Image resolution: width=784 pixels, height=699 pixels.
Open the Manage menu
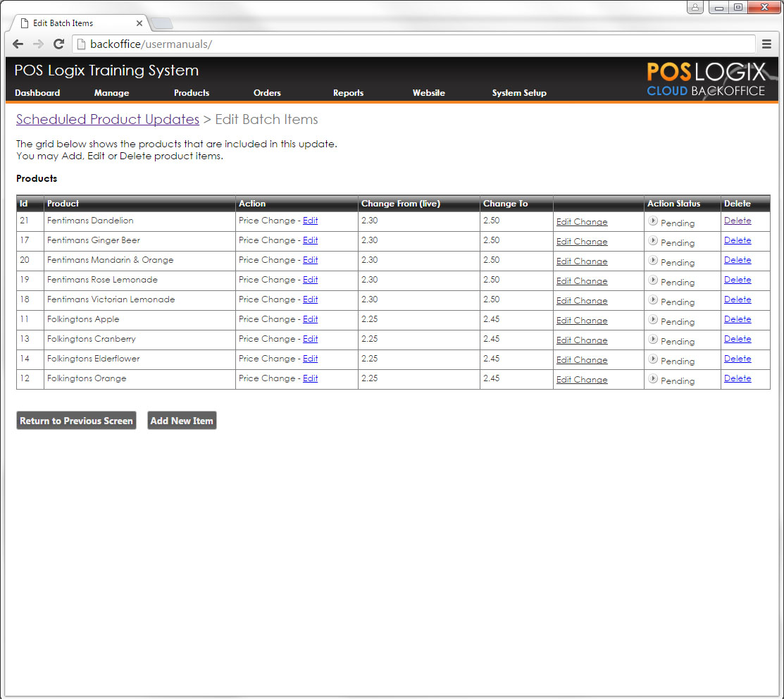pyautogui.click(x=111, y=93)
